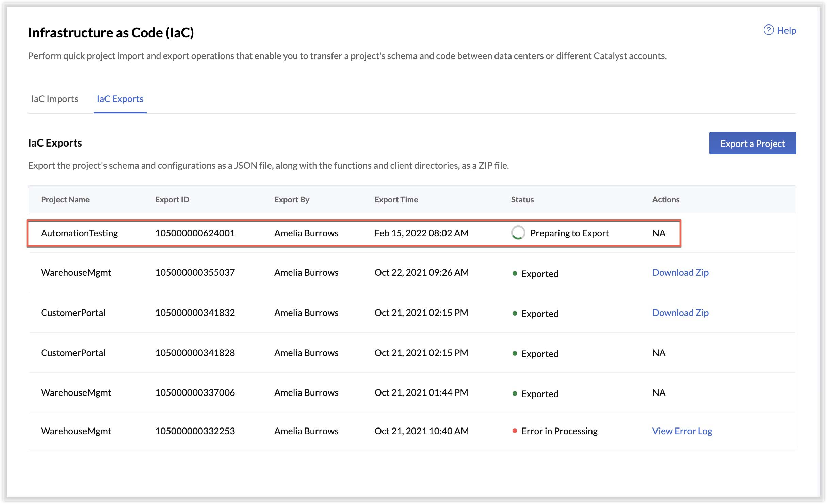Click the Export Time column header
Viewport: 827px width, 504px height.
coord(396,200)
